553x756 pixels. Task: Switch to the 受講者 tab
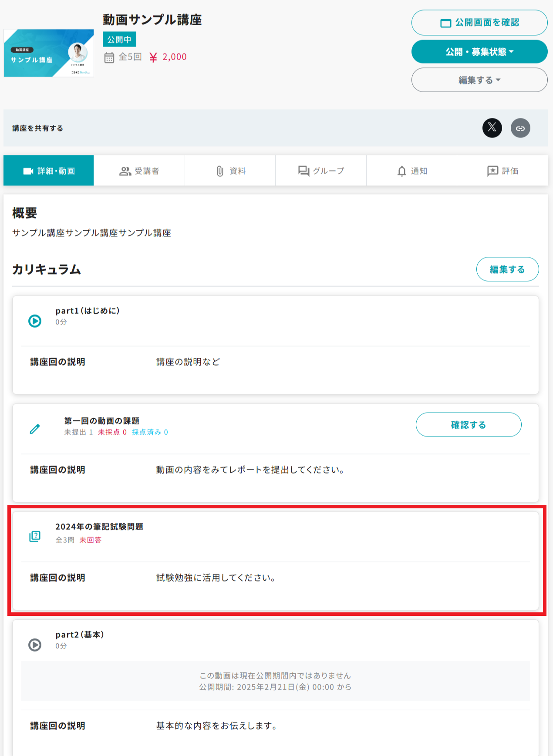pos(139,171)
